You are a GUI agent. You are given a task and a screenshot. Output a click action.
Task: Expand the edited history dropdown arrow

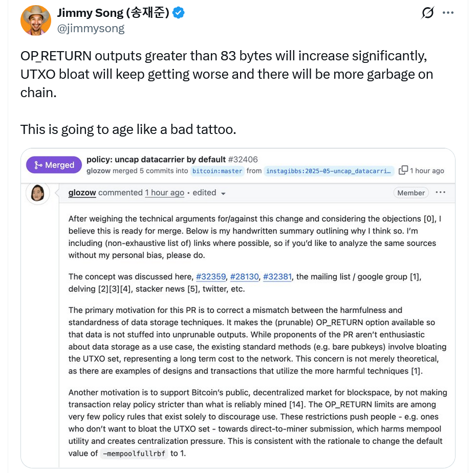pos(223,193)
